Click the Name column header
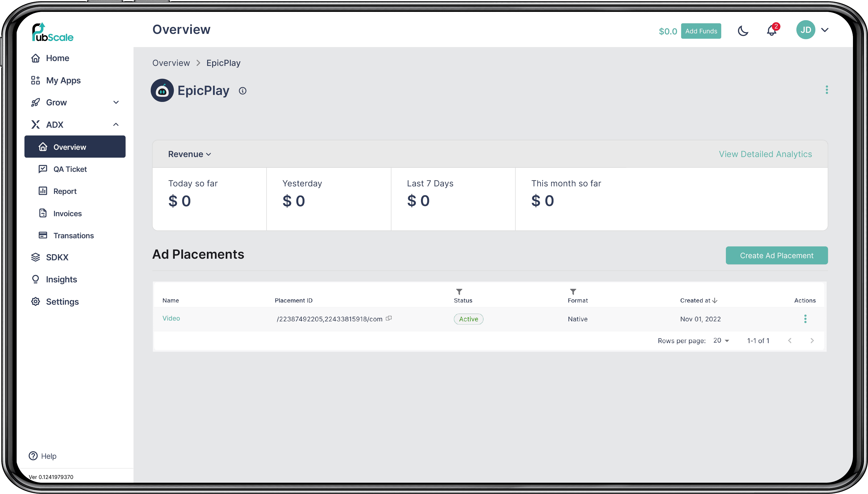The height and width of the screenshot is (494, 868). click(171, 301)
